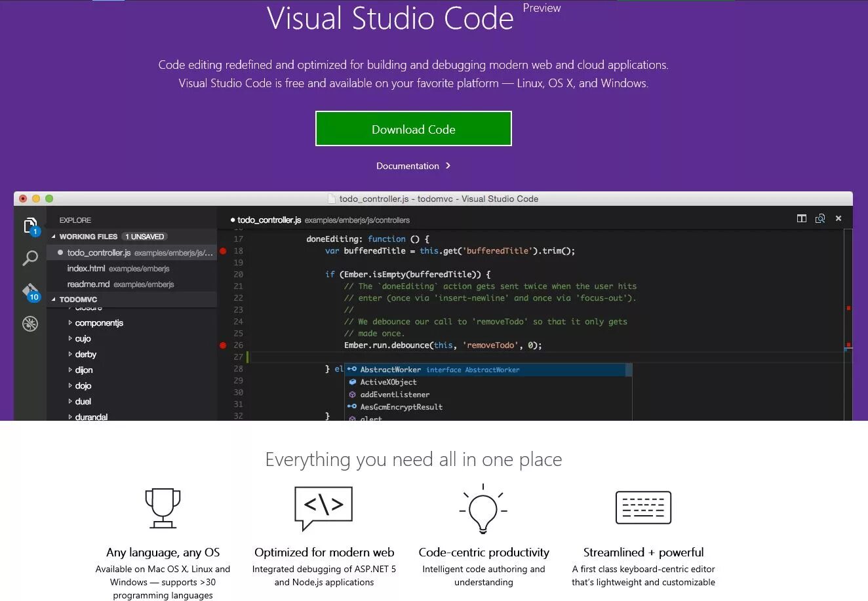Click the yellow minimize window dot
Screen dimensions: 868x601
pyautogui.click(x=36, y=199)
